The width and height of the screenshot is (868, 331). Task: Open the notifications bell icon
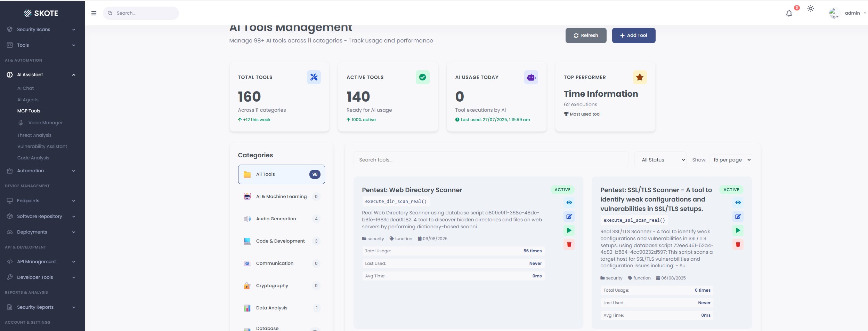[789, 13]
